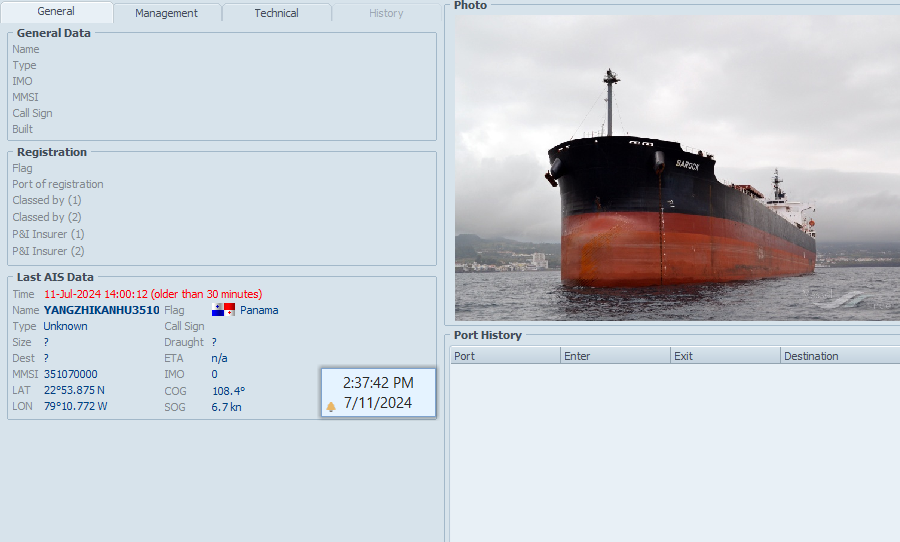Open the Management tab

[x=166, y=13]
